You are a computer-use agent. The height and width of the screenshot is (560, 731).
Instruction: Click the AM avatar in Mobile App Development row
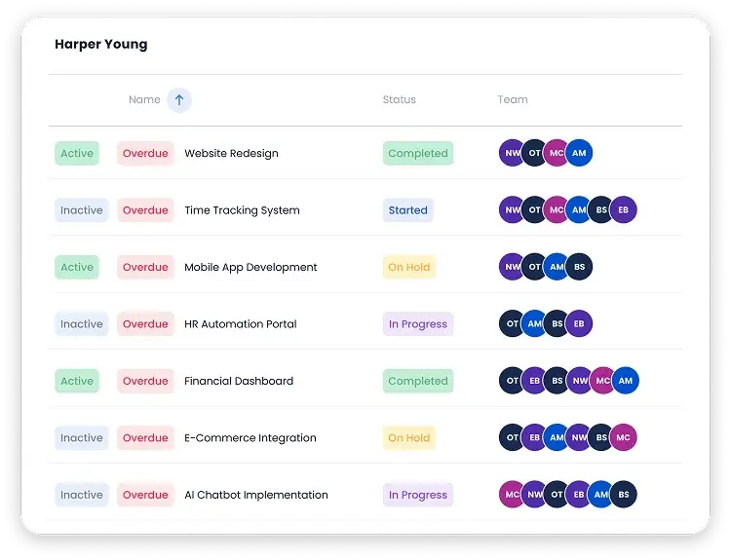(557, 267)
